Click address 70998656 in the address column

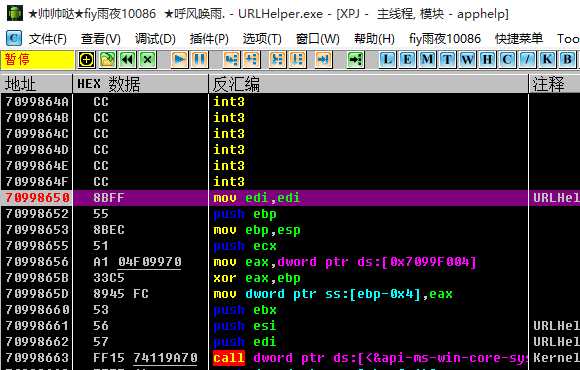[x=37, y=262]
